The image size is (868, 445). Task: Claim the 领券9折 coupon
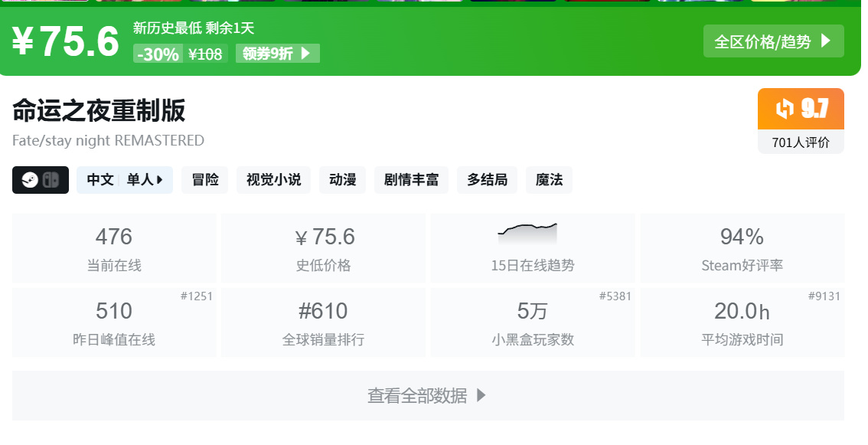click(x=277, y=53)
